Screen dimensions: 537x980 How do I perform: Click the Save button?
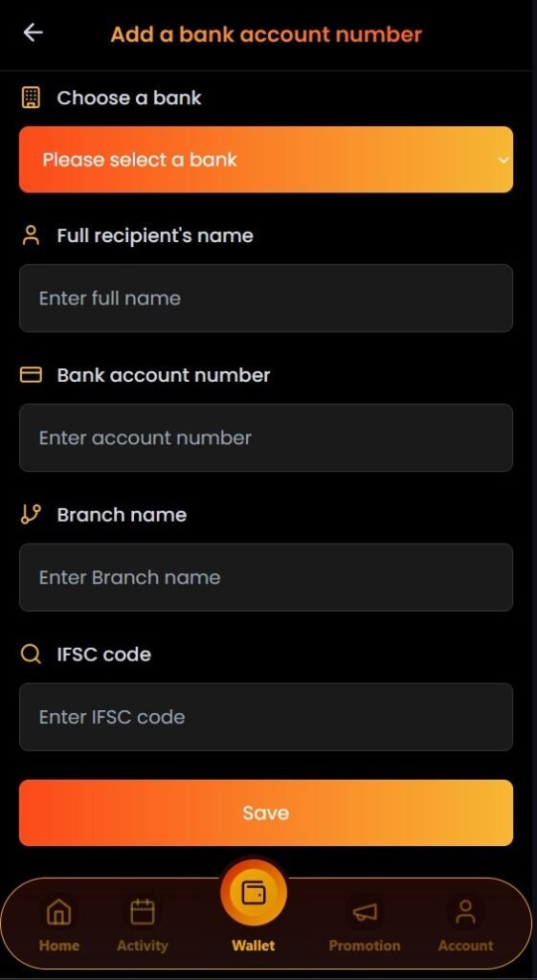(266, 813)
